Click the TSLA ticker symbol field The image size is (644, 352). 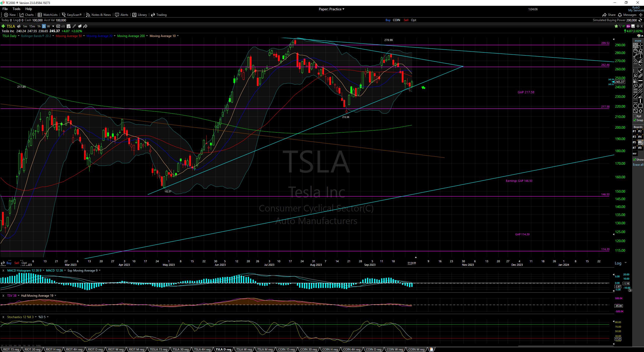click(x=11, y=26)
